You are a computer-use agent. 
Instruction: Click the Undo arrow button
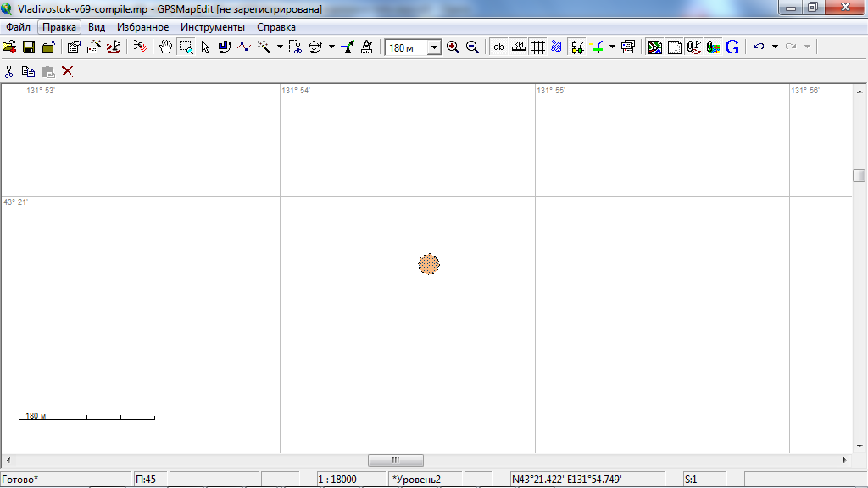(x=759, y=47)
